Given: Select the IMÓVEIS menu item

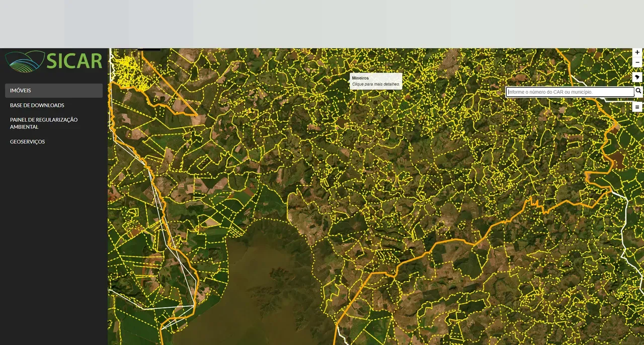Looking at the screenshot, I should point(54,91).
